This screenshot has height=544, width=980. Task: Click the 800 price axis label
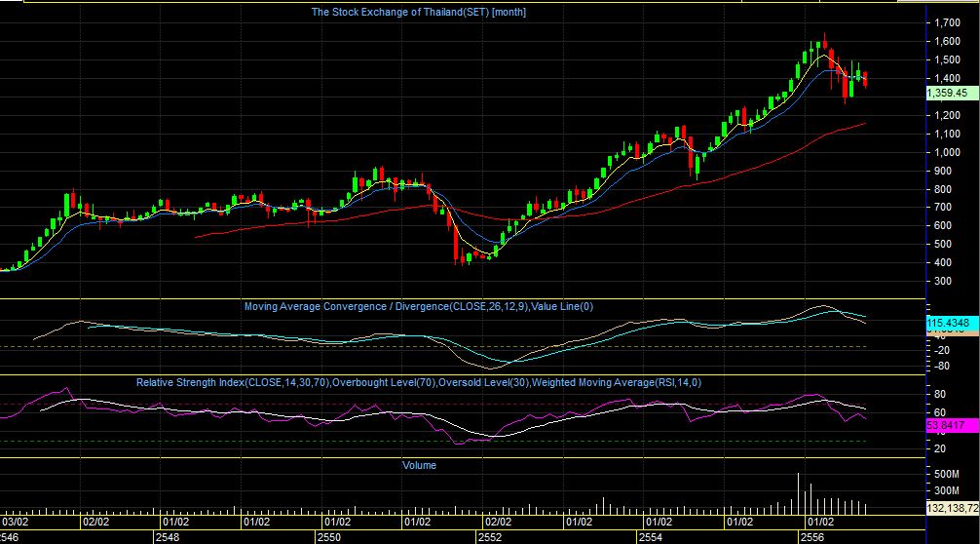[943, 189]
